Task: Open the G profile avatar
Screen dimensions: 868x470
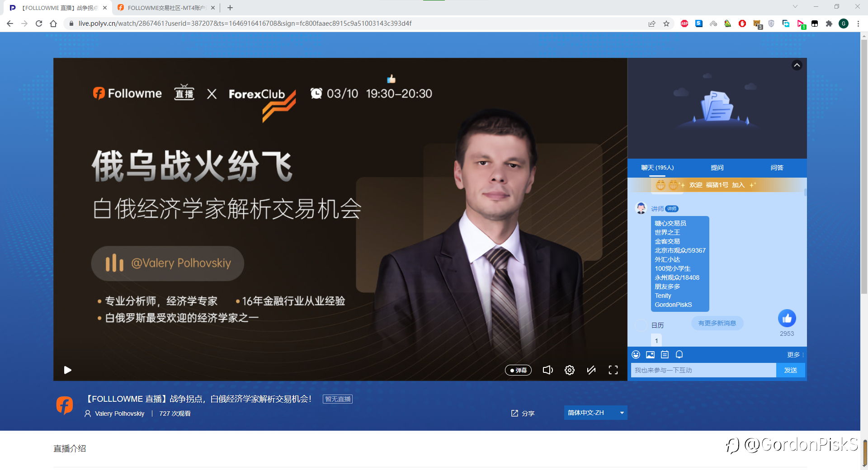Action: click(844, 23)
